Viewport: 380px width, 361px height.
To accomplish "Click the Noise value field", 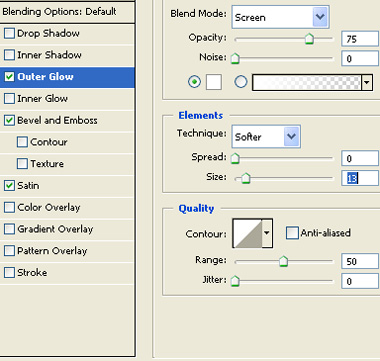I will click(x=360, y=58).
